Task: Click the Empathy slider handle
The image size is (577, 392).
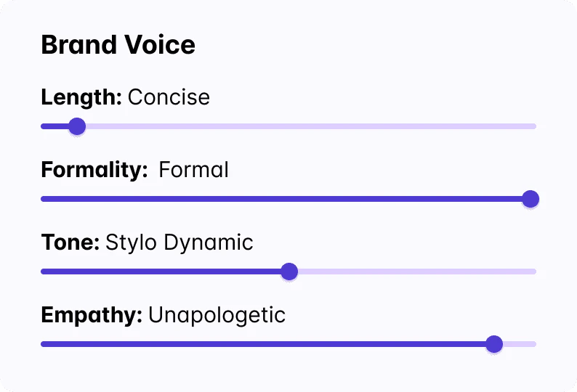Action: 494,344
